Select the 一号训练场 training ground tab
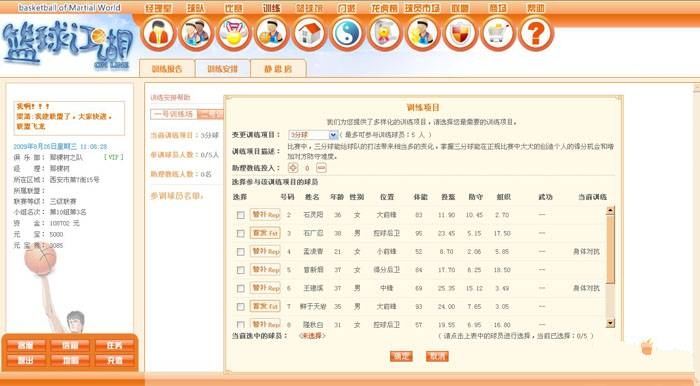700x386 pixels. pos(174,114)
